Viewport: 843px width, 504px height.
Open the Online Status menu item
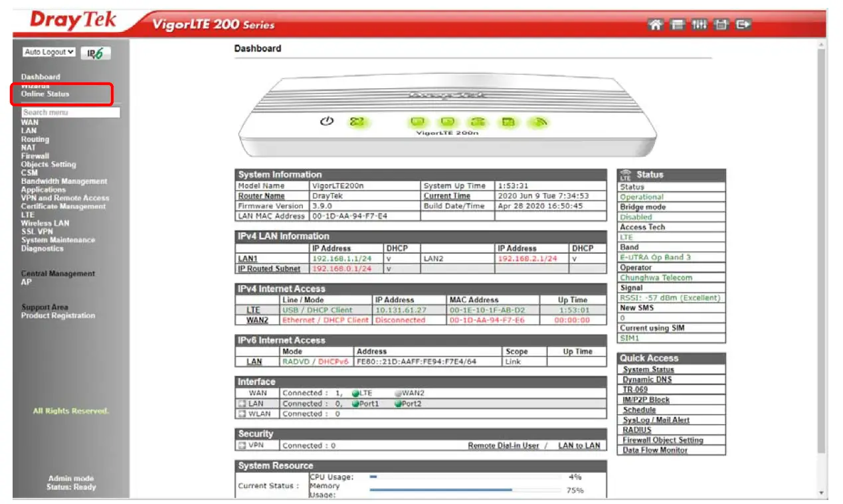pos(45,94)
